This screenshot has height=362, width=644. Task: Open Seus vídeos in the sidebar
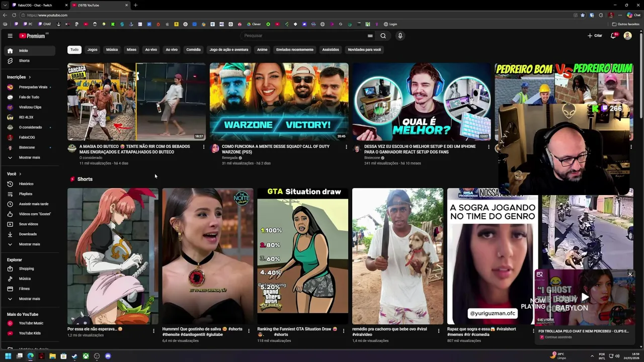pyautogui.click(x=30, y=224)
